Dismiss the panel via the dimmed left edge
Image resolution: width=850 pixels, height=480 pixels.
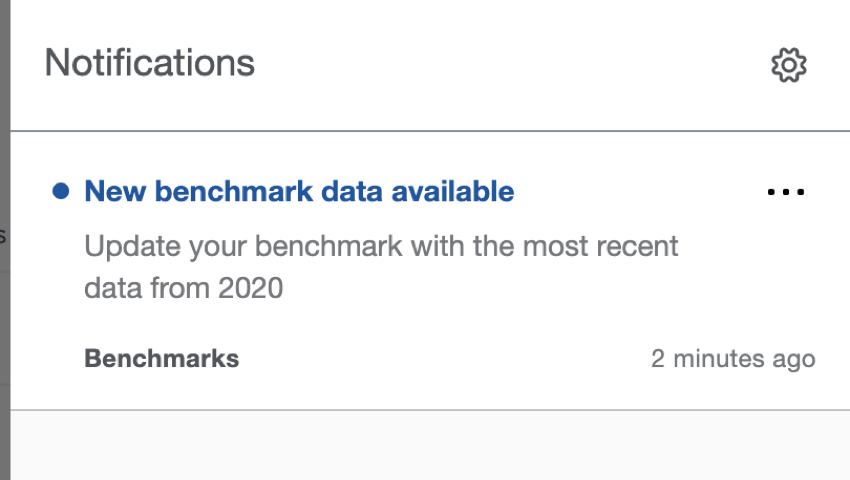coord(5,240)
